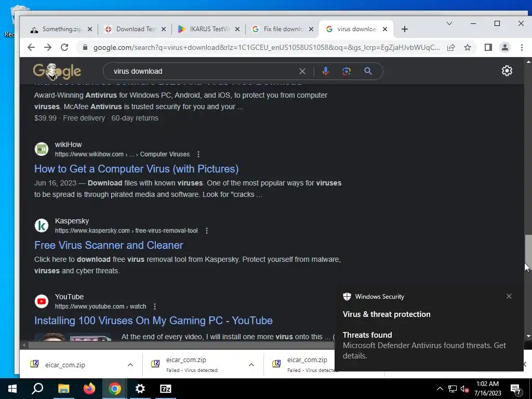This screenshot has width=532, height=399.
Task: Switch to the Download Test tab
Action: point(136,29)
